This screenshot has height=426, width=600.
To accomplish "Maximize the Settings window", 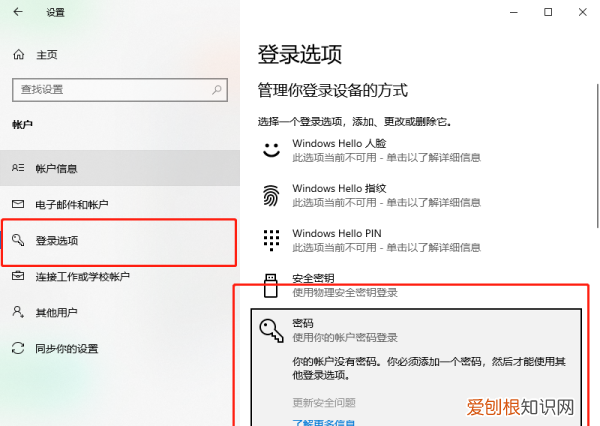I will [548, 12].
